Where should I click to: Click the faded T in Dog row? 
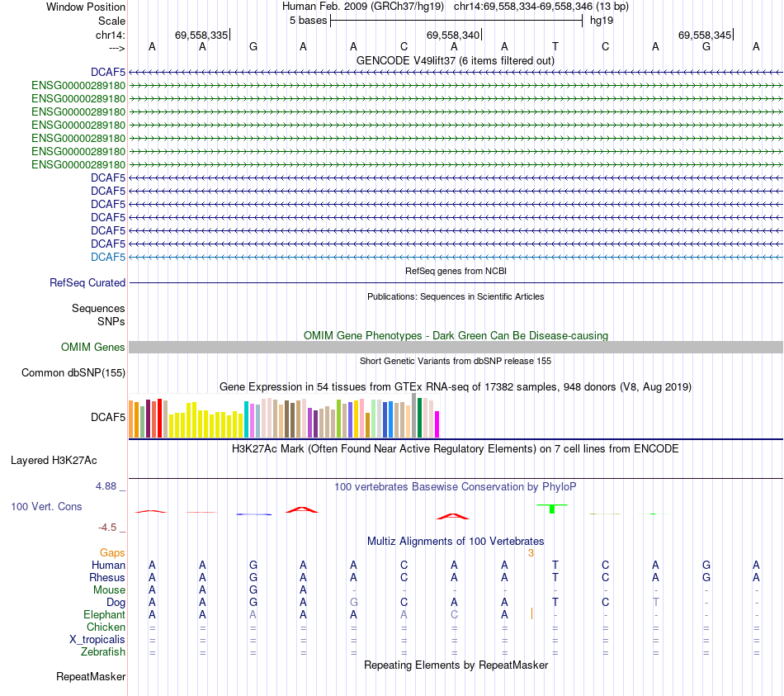[655, 603]
